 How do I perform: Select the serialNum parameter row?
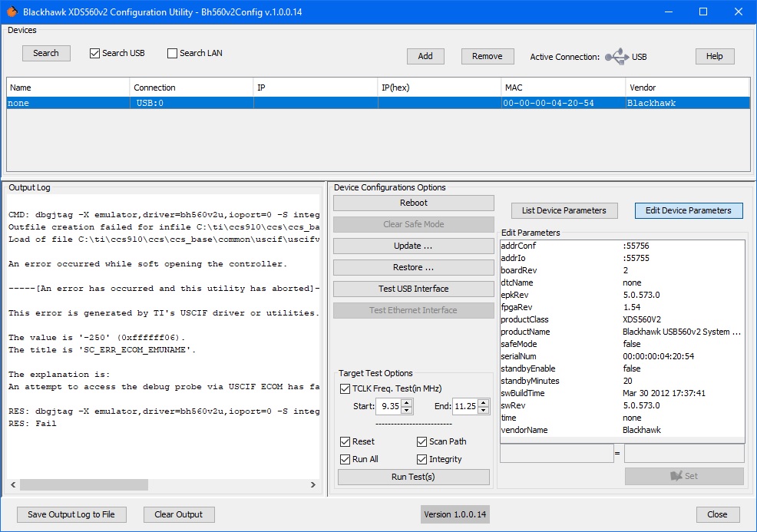(623, 356)
